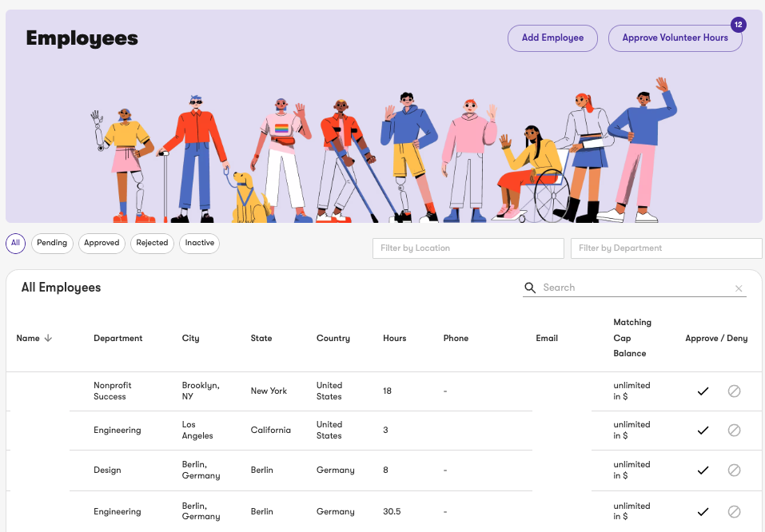Click the State column header
This screenshot has width=765, height=532.
click(x=261, y=338)
